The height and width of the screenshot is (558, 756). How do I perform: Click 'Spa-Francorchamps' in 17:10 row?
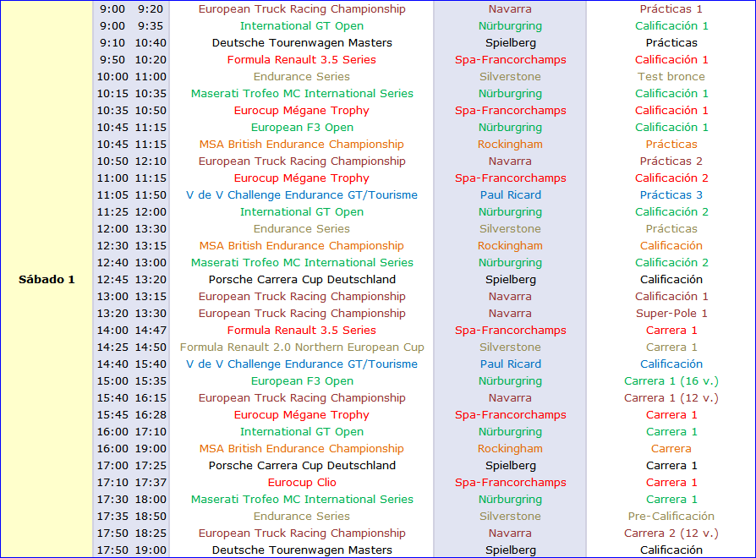point(510,483)
